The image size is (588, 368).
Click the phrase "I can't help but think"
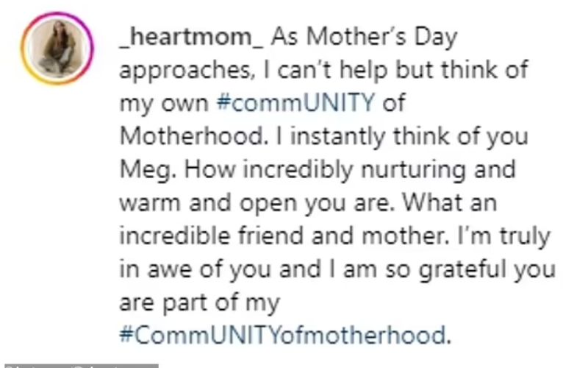[379, 71]
